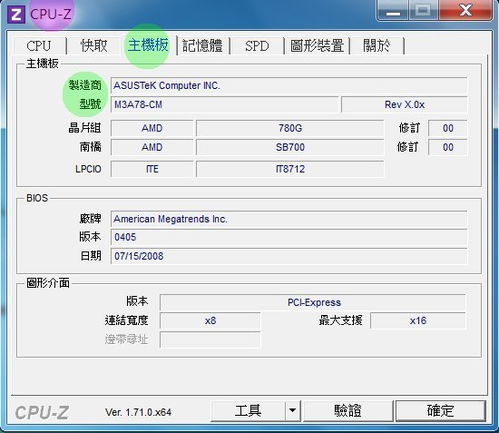Click the SB700 southbridge value
Viewport: 499px width, 433px height.
click(290, 147)
